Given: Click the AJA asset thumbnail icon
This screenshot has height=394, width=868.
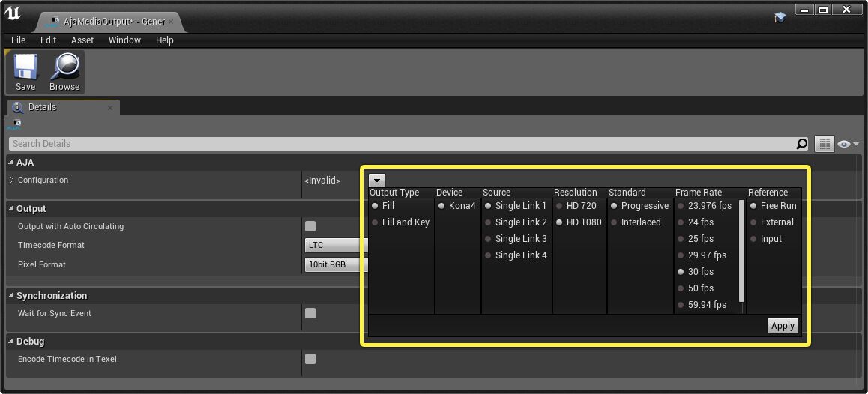Looking at the screenshot, I should pos(14,125).
